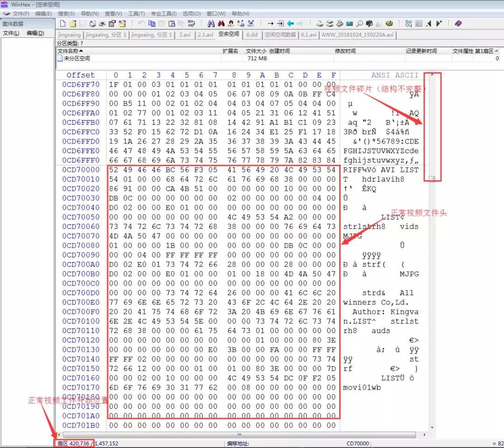This screenshot has width=504, height=448.
Task: Switch to the first jingxaing tab
Action: click(x=70, y=35)
